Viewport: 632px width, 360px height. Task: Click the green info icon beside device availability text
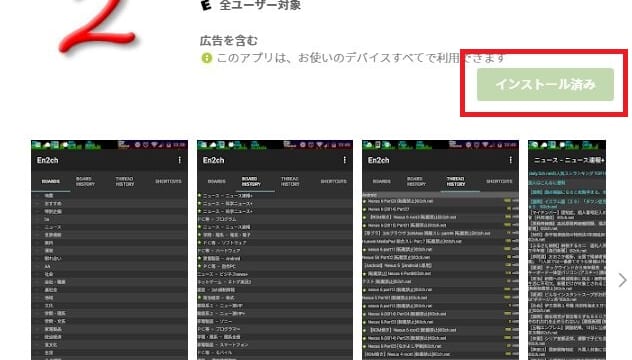(206, 58)
